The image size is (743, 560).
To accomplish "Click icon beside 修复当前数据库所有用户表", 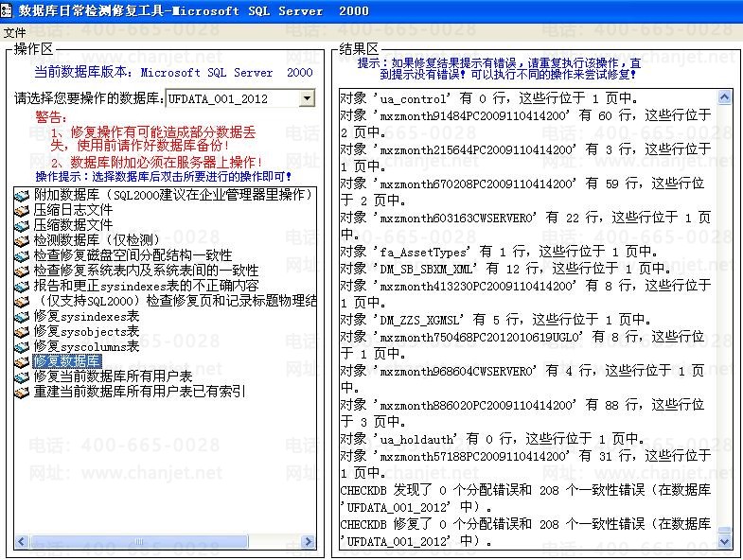I will pos(22,377).
